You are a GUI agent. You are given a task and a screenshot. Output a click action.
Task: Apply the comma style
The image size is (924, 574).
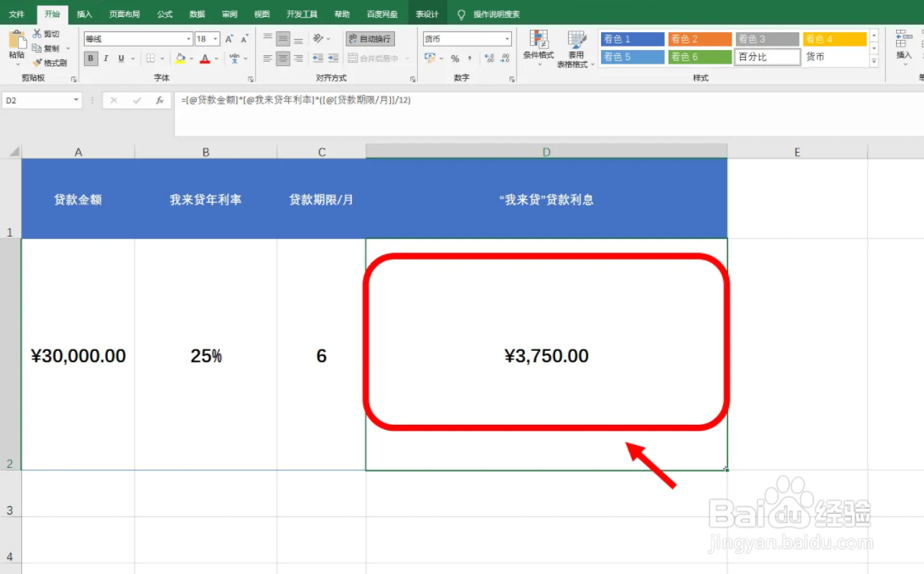coord(470,59)
